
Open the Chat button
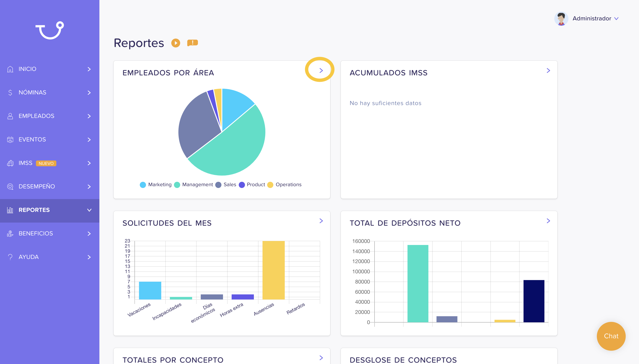point(611,336)
